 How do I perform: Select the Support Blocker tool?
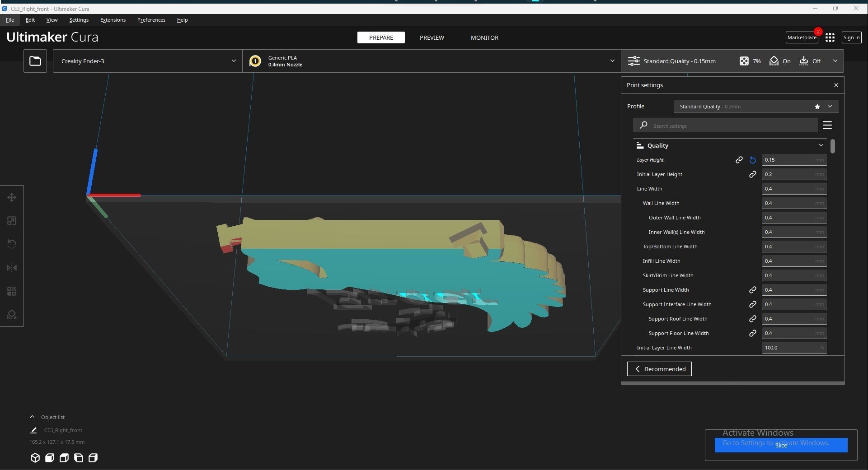[12, 315]
